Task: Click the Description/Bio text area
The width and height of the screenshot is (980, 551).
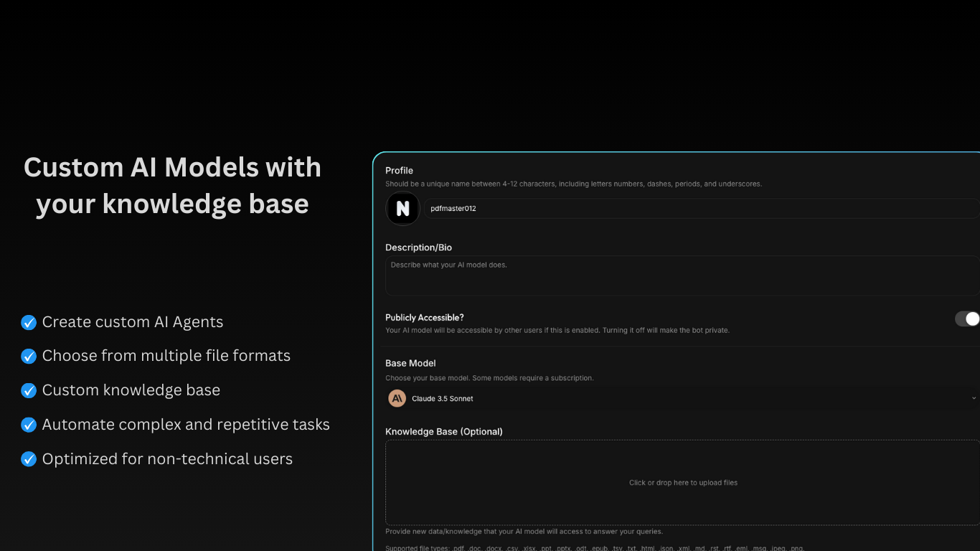Action: tap(682, 276)
